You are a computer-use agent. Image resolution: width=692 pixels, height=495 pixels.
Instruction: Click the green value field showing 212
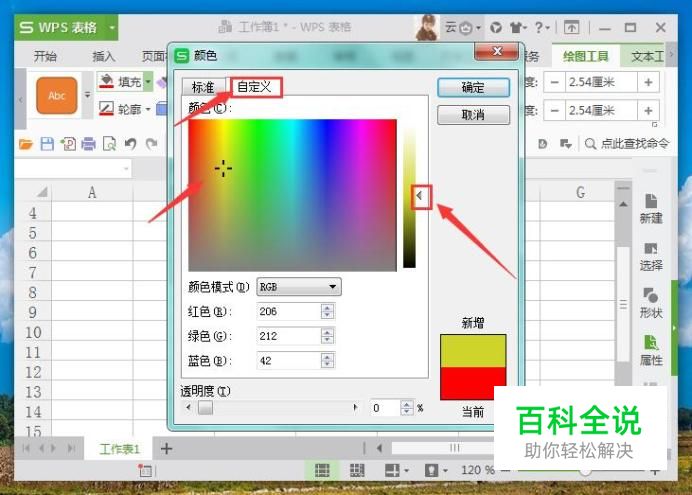pos(288,336)
